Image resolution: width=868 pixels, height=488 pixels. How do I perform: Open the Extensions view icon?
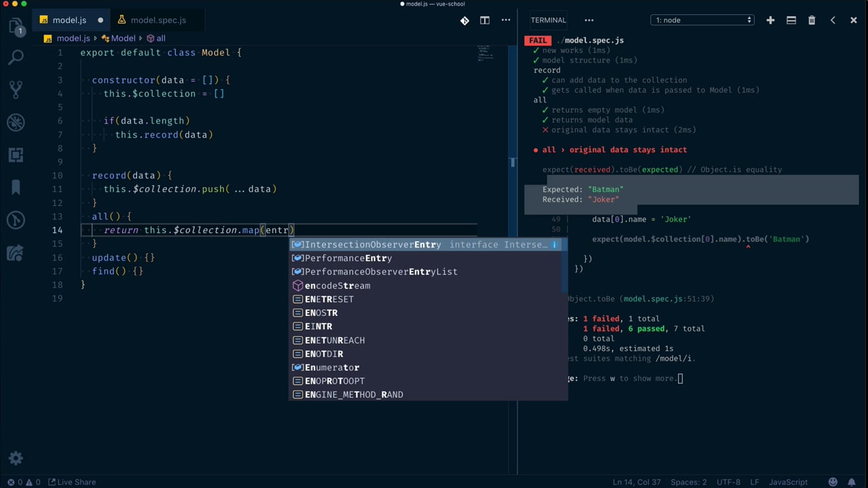point(16,155)
